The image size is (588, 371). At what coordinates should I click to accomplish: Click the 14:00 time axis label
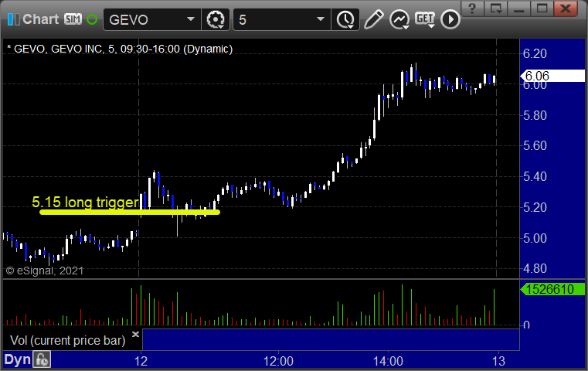coord(388,361)
